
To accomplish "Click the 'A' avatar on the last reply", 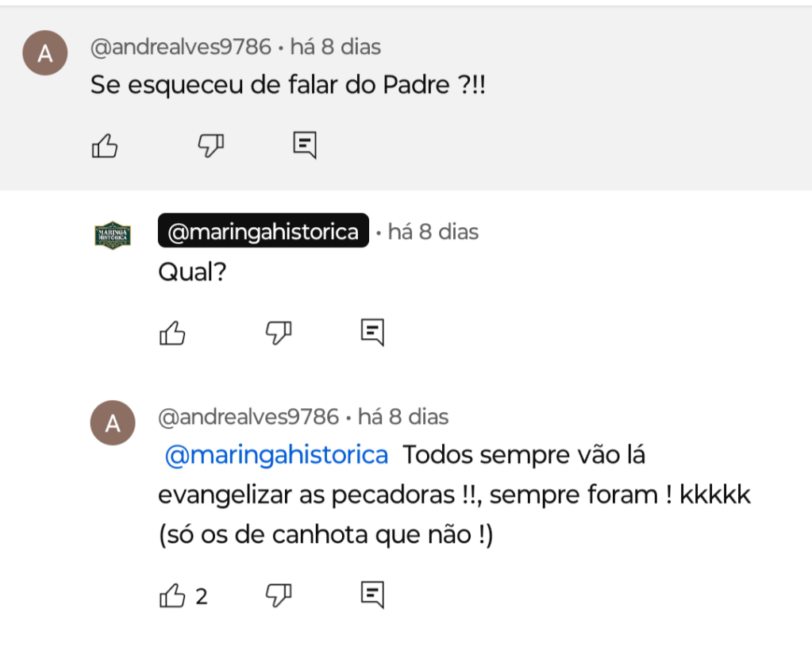I will [113, 423].
